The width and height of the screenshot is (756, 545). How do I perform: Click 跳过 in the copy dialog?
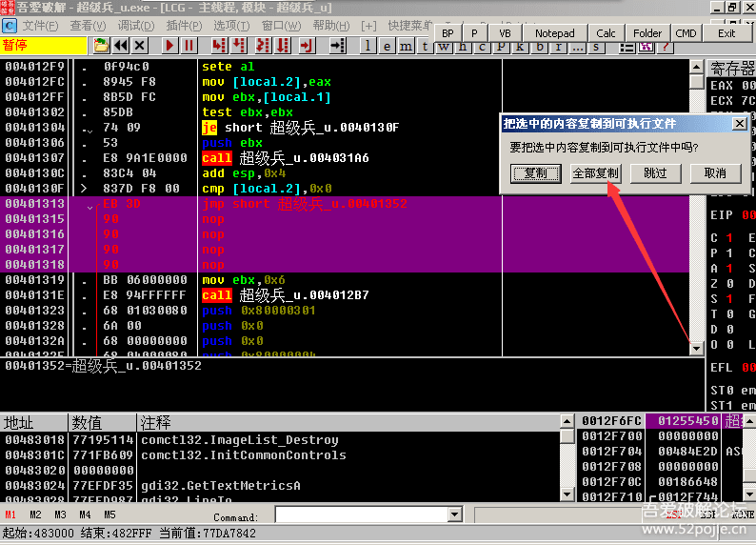tap(655, 173)
